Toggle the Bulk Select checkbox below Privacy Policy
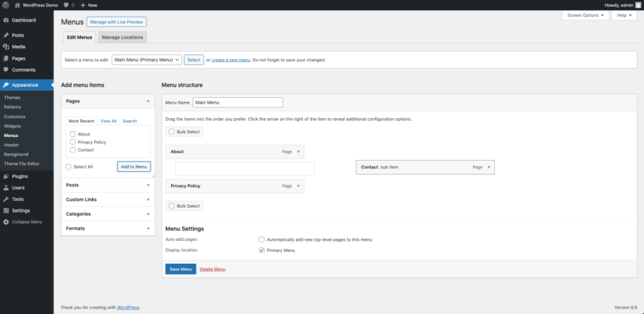This screenshot has width=644, height=314. (172, 206)
